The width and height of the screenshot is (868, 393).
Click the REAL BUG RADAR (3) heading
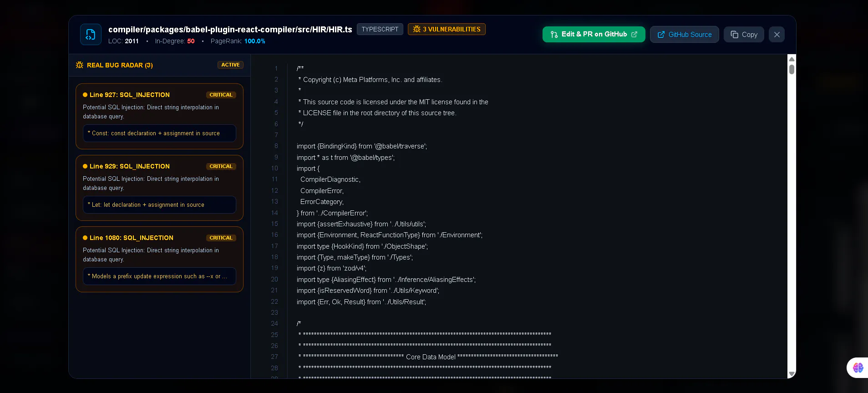(120, 65)
